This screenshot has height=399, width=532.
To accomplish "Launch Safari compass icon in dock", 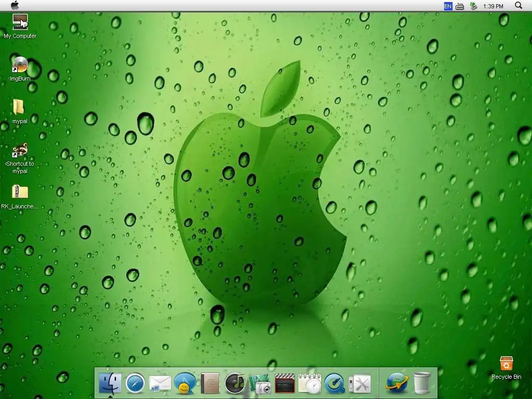I will (135, 383).
